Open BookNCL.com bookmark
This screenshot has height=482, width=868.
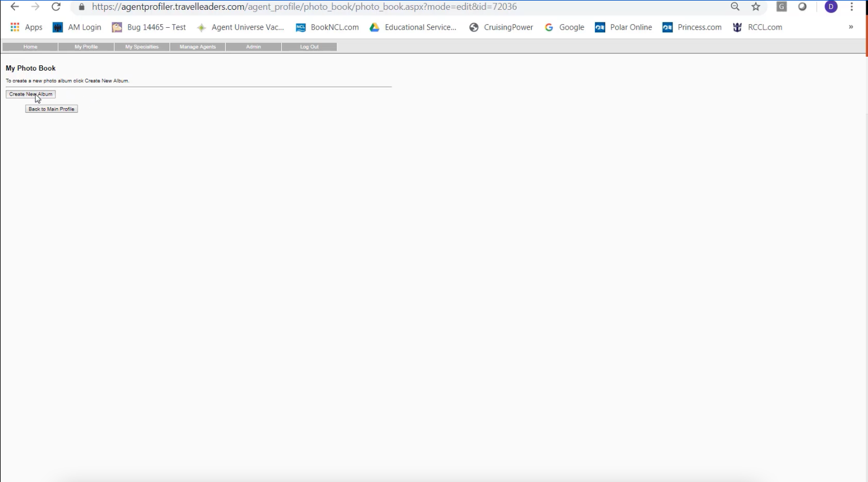click(x=328, y=27)
